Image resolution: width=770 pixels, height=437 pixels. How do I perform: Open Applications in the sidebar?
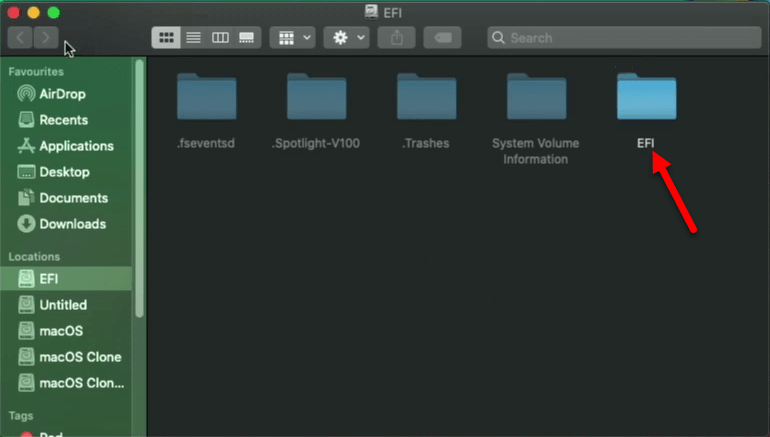point(66,146)
